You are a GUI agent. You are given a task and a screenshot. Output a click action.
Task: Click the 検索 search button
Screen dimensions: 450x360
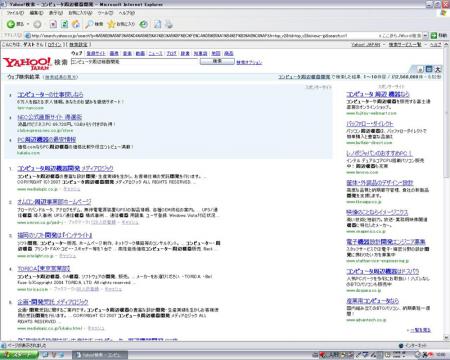[217, 61]
